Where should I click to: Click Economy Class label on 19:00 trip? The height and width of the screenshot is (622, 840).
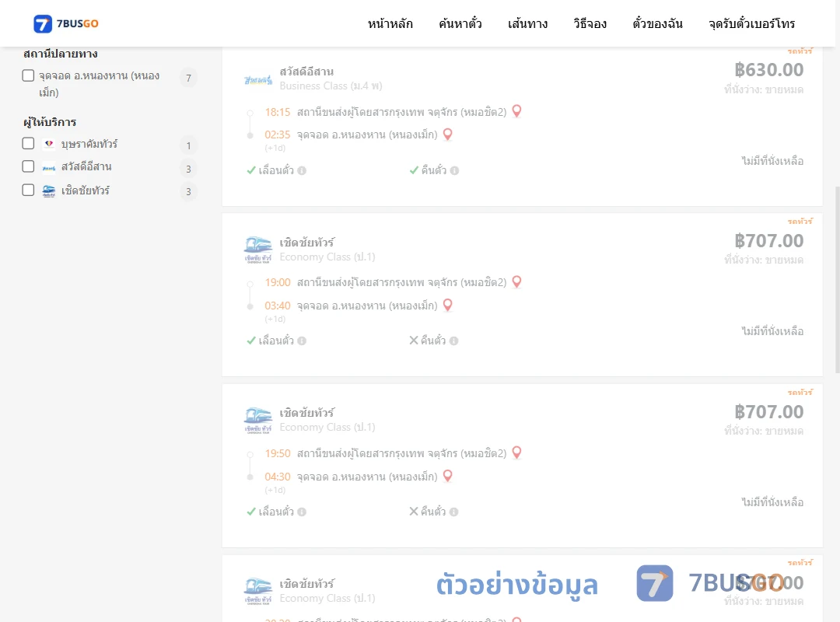(327, 257)
